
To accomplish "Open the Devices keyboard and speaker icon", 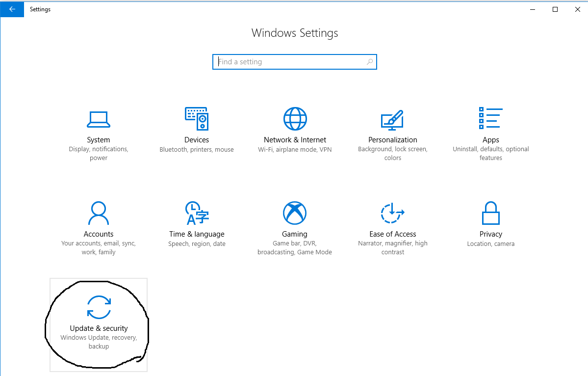I will pyautogui.click(x=197, y=119).
